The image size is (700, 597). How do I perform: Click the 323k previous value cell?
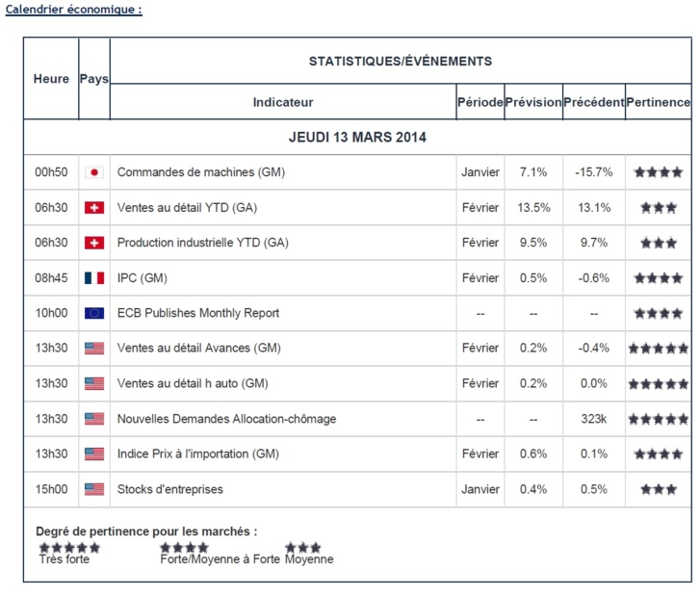594,419
